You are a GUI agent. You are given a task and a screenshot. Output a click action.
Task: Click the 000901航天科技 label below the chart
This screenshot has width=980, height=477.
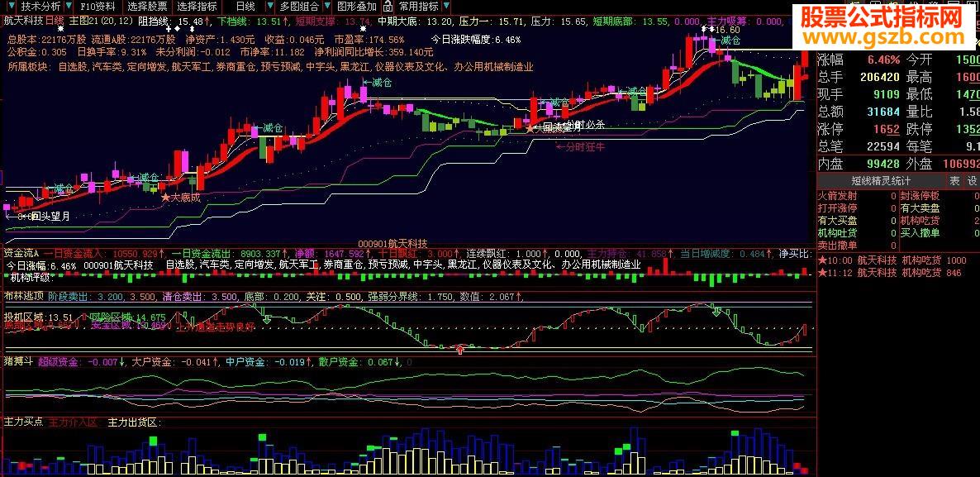[x=392, y=243]
